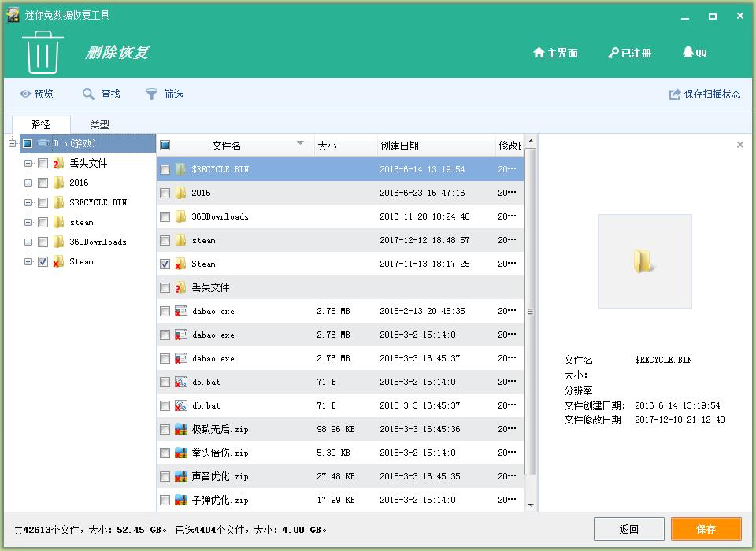Uncheck the Steam folder in file list
756x551 pixels.
click(x=165, y=264)
